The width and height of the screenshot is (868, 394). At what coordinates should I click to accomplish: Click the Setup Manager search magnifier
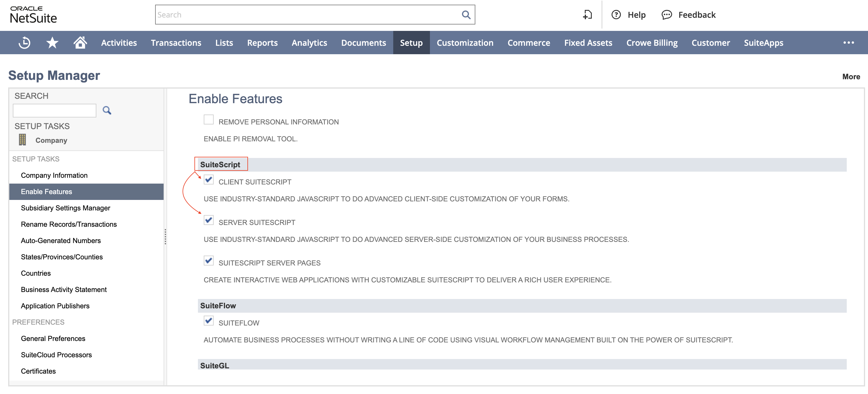[x=107, y=110]
